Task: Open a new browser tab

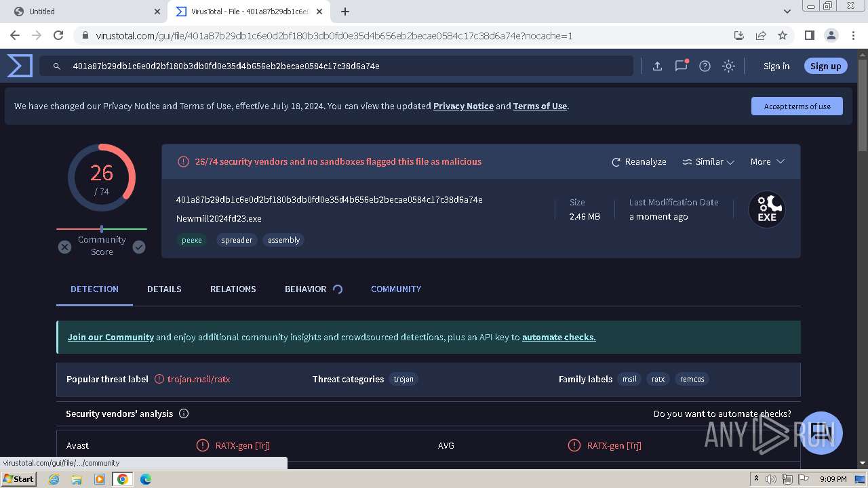Action: pyautogui.click(x=345, y=12)
